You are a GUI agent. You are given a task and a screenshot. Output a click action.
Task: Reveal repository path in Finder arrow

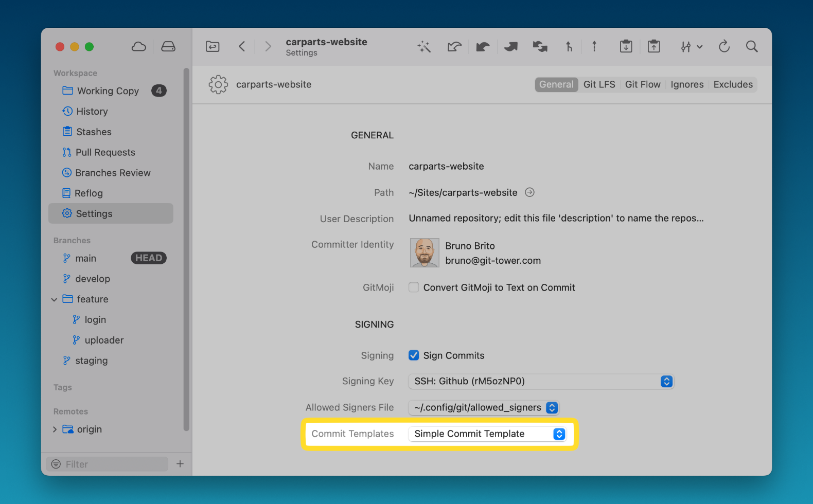tap(529, 192)
